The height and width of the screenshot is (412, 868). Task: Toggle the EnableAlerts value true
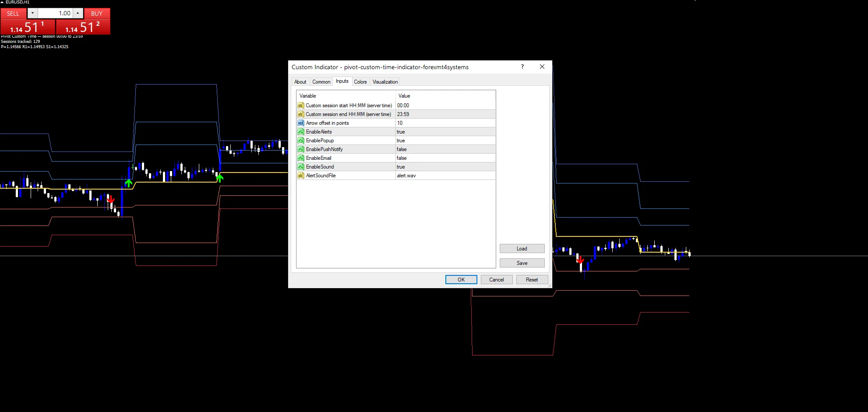[445, 132]
